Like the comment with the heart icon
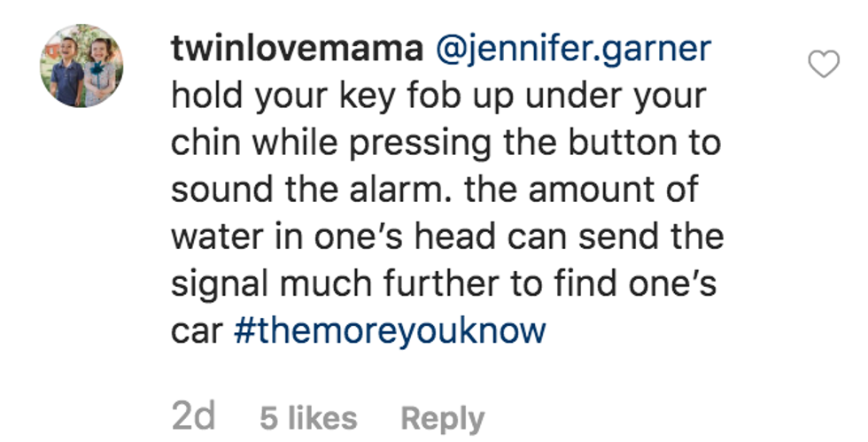The width and height of the screenshot is (868, 442). click(825, 64)
